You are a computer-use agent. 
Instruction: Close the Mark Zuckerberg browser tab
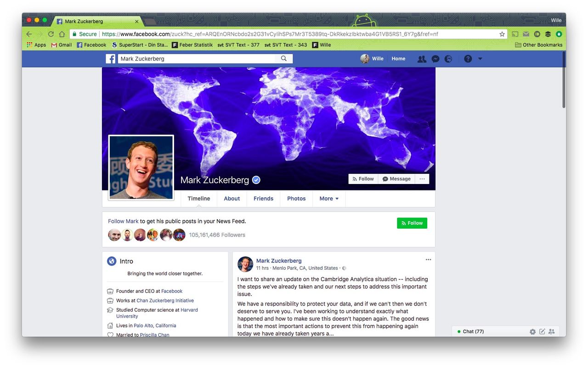pos(136,21)
